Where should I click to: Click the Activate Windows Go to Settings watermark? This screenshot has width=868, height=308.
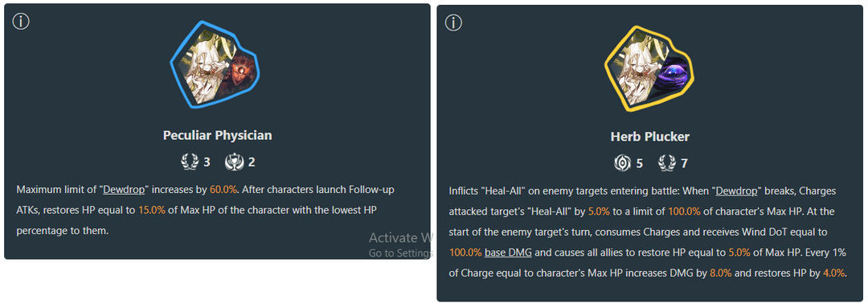click(x=399, y=244)
